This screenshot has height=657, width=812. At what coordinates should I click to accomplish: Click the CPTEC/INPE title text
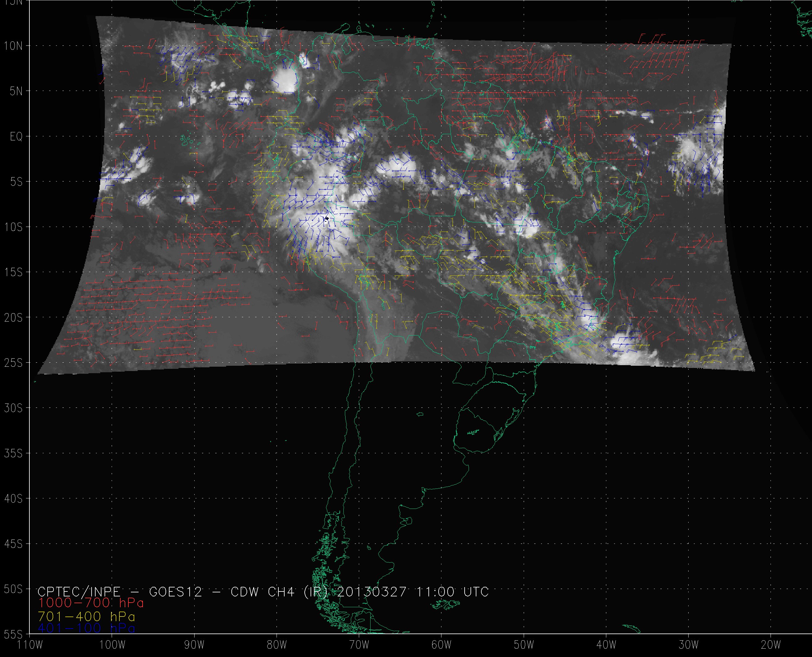79,591
